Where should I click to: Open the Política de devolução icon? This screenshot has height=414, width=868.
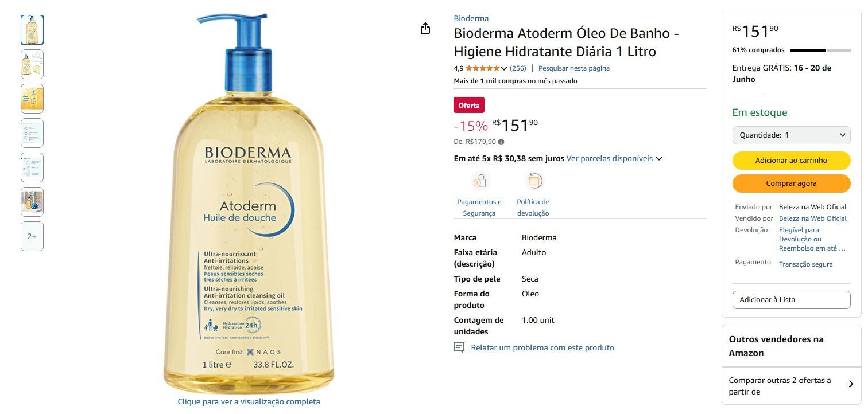tap(534, 181)
